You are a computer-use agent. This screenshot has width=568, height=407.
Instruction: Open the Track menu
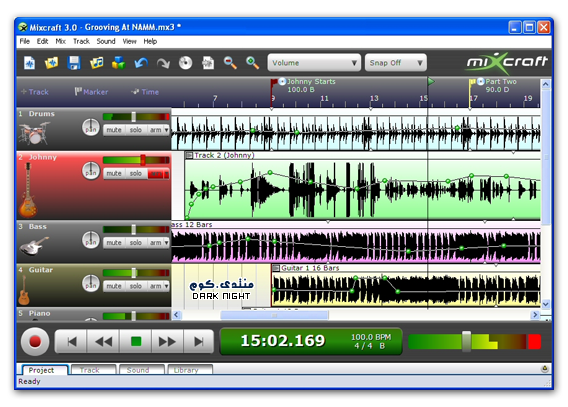click(82, 41)
